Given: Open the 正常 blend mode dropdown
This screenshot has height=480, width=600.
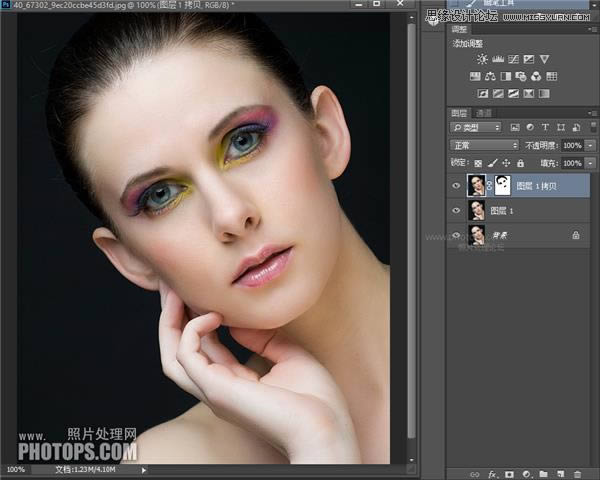Looking at the screenshot, I should (485, 145).
